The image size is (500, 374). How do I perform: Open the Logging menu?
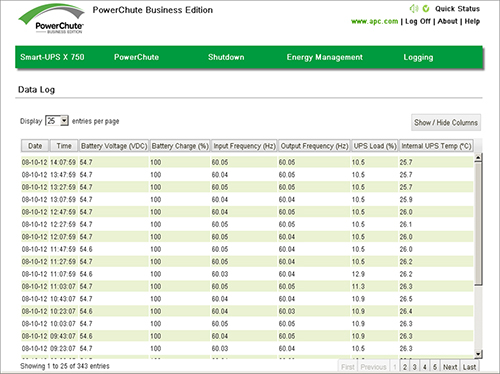[x=418, y=57]
